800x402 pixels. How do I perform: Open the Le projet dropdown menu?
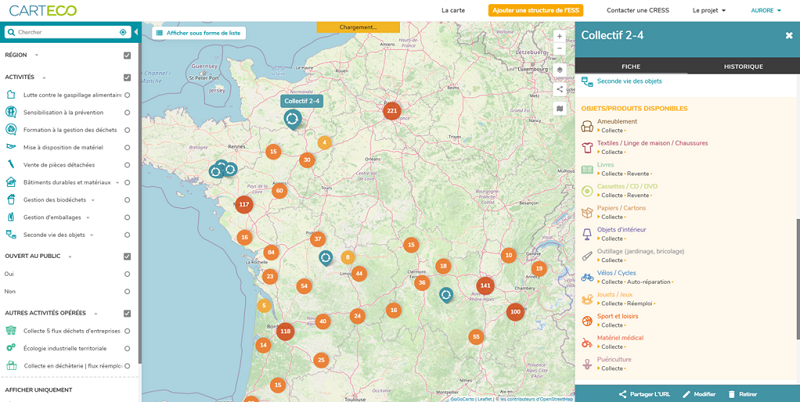(709, 10)
